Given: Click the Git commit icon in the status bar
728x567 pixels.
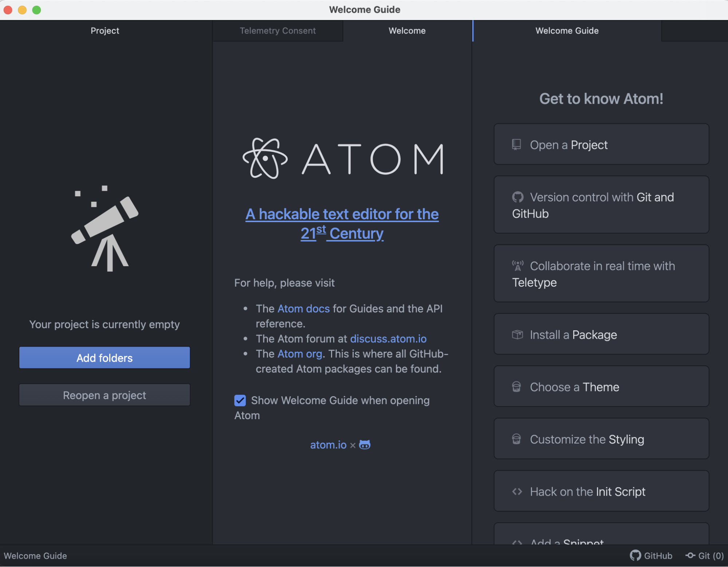Looking at the screenshot, I should (690, 555).
